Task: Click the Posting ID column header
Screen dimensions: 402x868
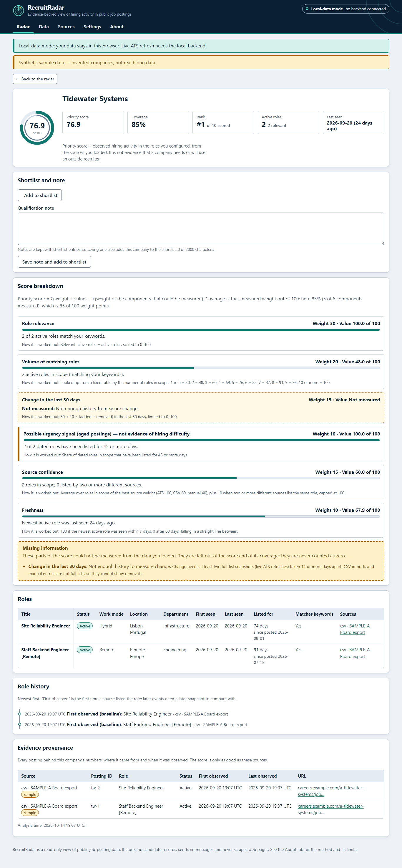Action: coord(102,776)
